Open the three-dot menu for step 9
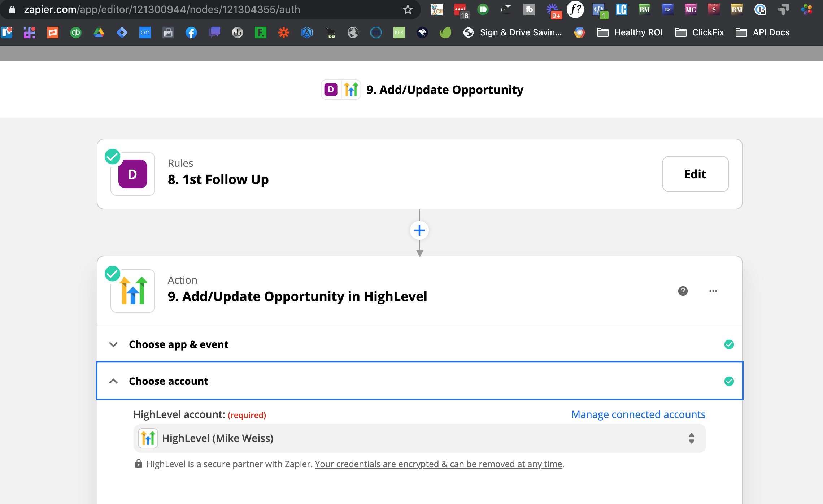823x504 pixels. 713,291
